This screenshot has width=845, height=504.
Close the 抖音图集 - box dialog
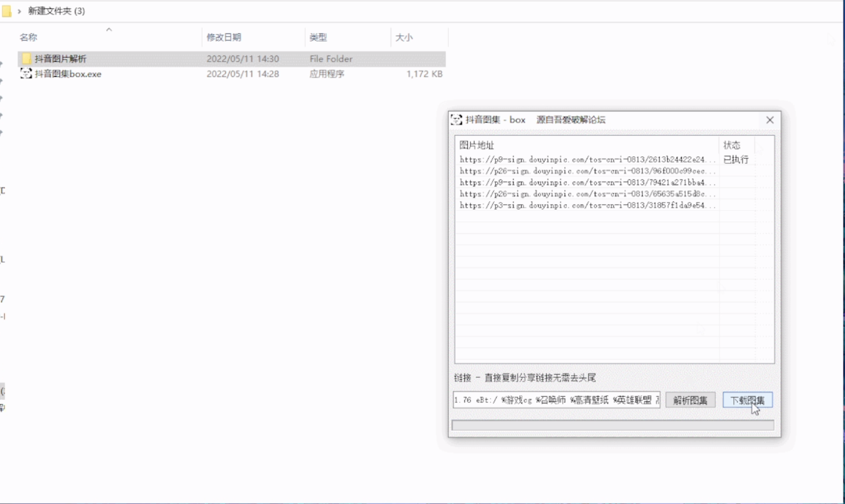pyautogui.click(x=769, y=120)
